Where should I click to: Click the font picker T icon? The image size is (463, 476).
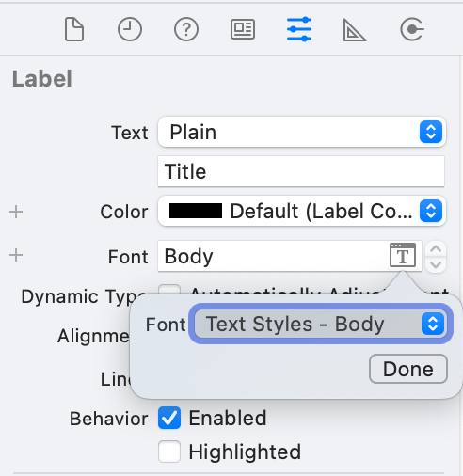click(x=403, y=255)
